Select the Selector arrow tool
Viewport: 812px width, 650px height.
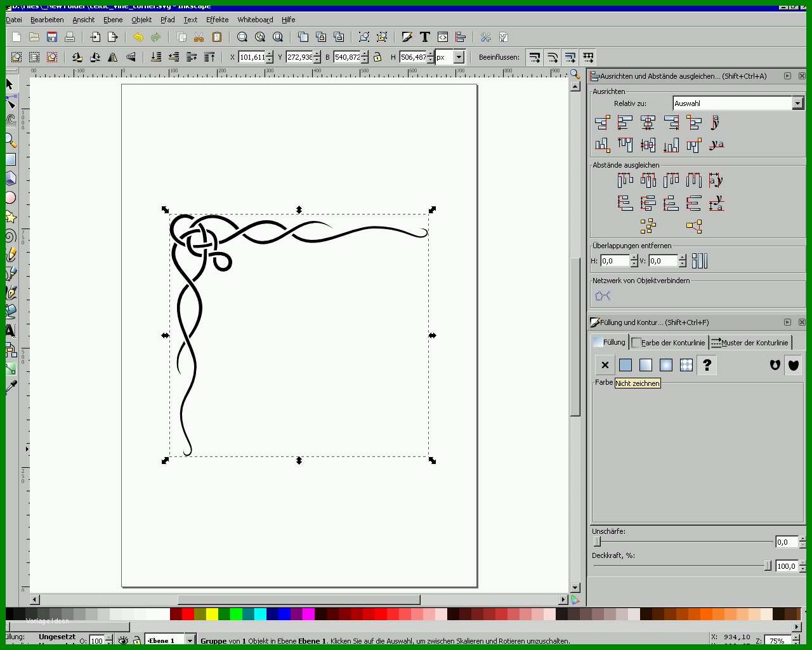[10, 84]
